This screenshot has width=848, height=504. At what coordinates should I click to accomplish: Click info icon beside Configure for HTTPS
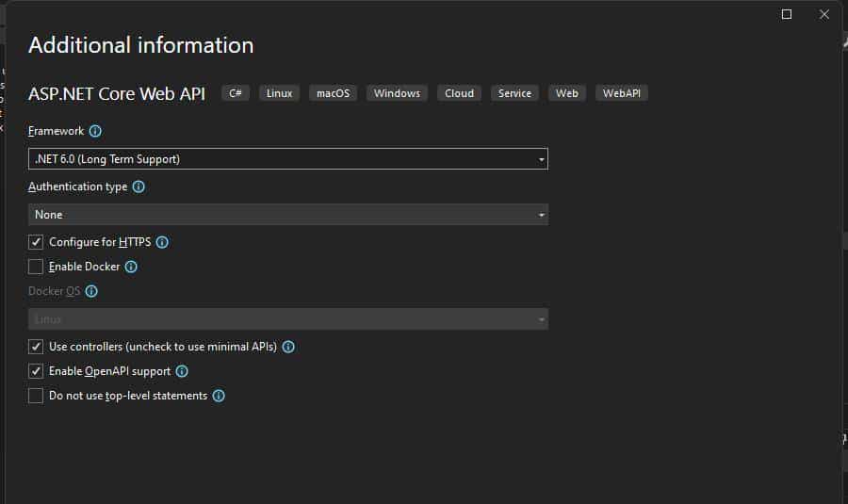point(162,242)
